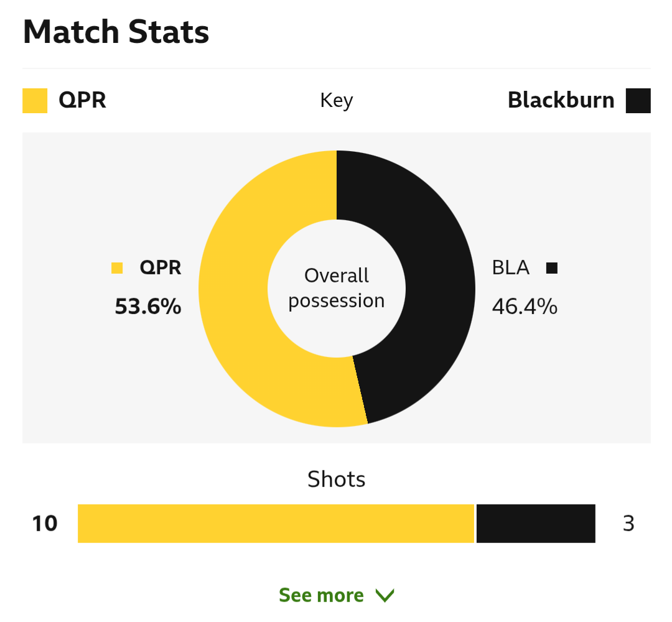This screenshot has height=622, width=672.
Task: Click the Match Stats heading
Action: [116, 32]
